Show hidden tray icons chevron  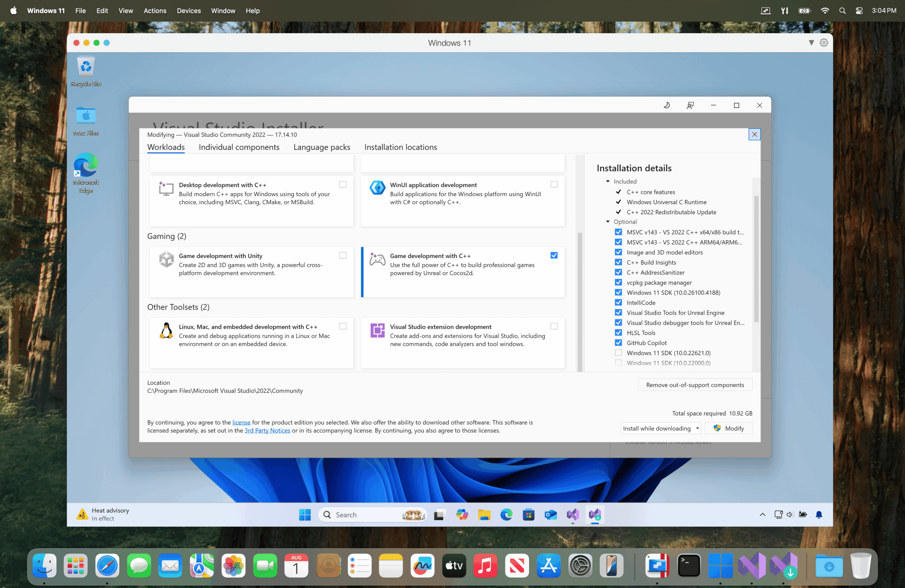tap(763, 514)
